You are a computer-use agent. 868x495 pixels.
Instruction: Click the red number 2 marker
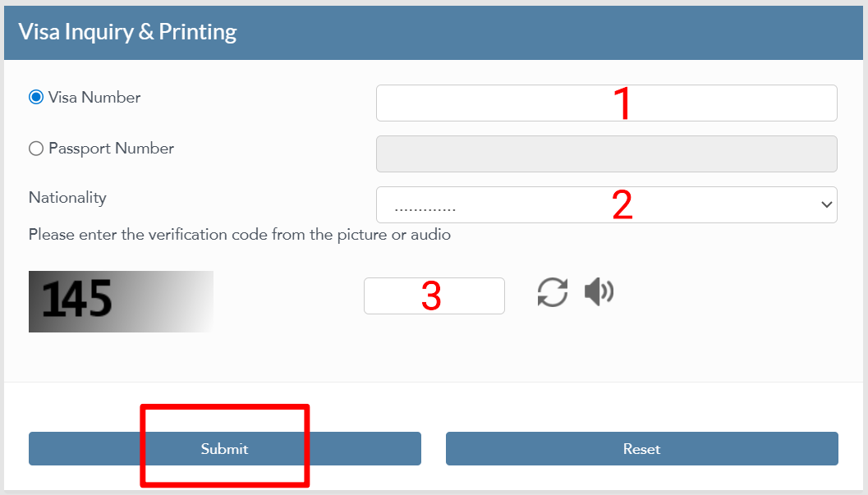click(x=622, y=205)
